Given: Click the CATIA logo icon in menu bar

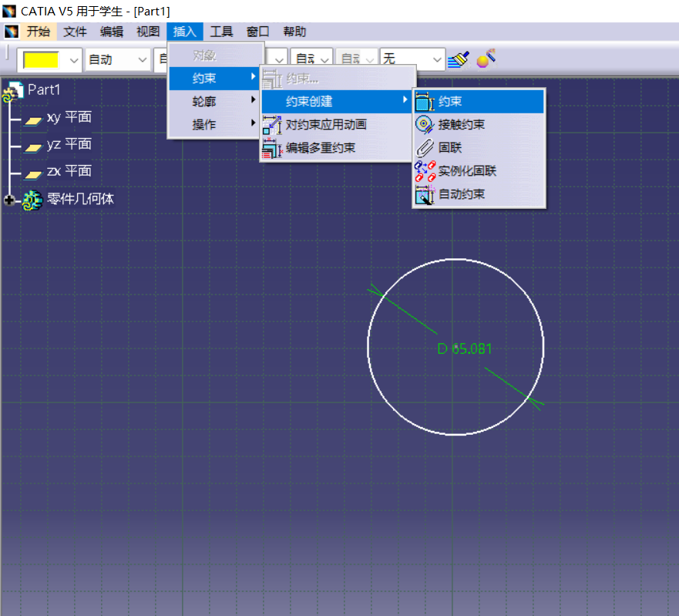Looking at the screenshot, I should point(12,31).
